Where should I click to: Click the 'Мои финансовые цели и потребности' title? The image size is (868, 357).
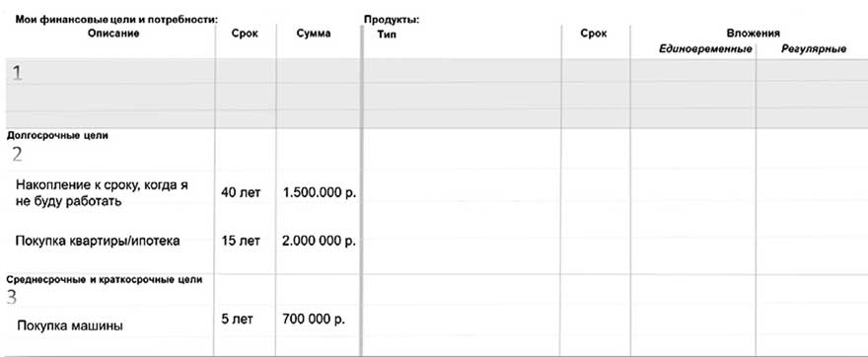coord(116,20)
